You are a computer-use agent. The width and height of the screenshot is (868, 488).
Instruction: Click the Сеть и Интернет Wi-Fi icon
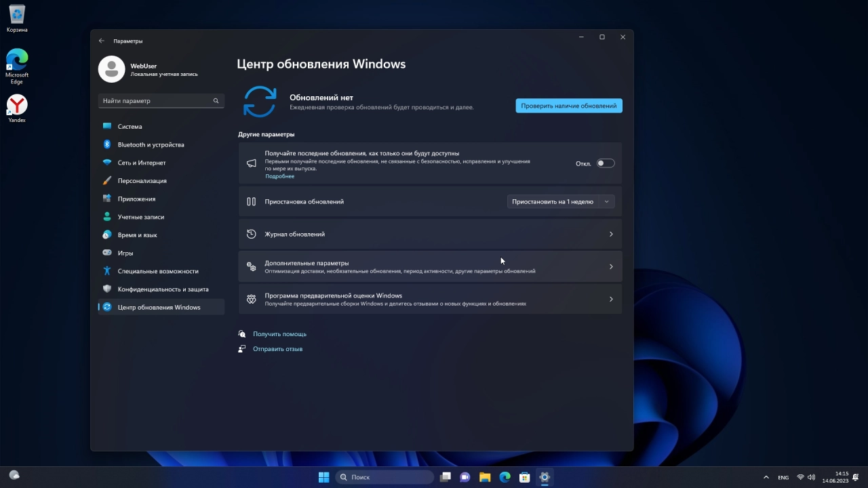pyautogui.click(x=107, y=163)
